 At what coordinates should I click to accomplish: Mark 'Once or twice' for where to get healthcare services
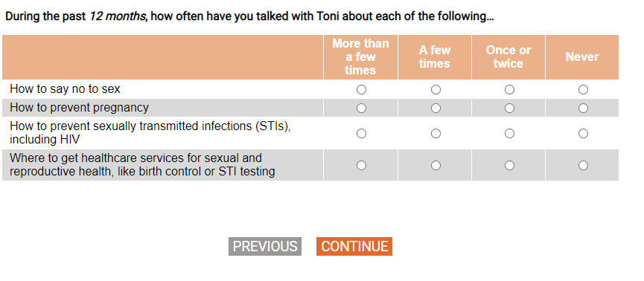coord(509,165)
